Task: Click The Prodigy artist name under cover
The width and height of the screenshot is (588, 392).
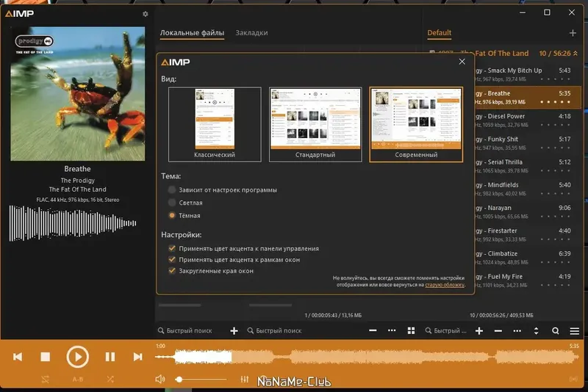Action: (78, 181)
